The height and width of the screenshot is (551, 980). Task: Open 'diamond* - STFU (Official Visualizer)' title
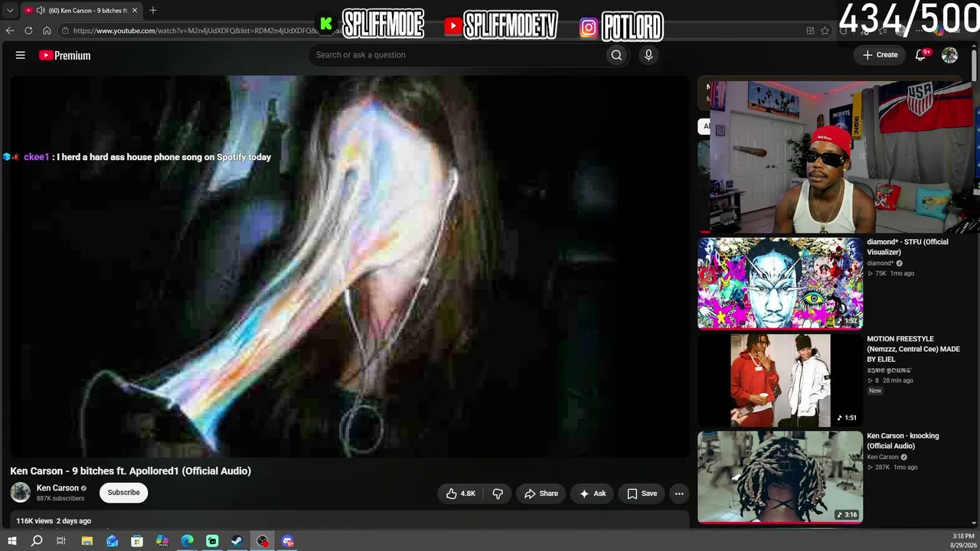(907, 247)
